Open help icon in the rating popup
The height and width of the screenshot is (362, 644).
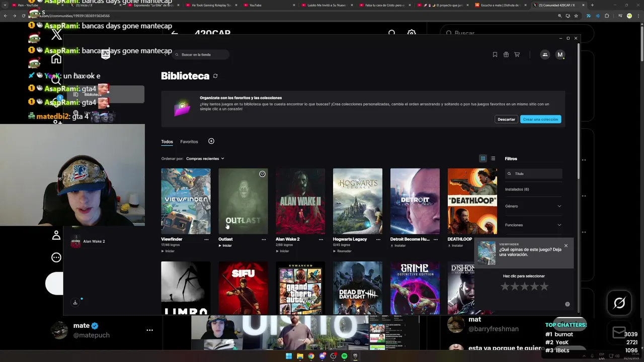[x=568, y=304]
